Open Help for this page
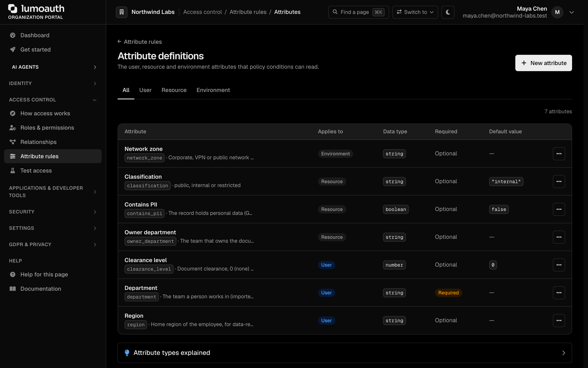The width and height of the screenshot is (588, 368). tap(53, 275)
